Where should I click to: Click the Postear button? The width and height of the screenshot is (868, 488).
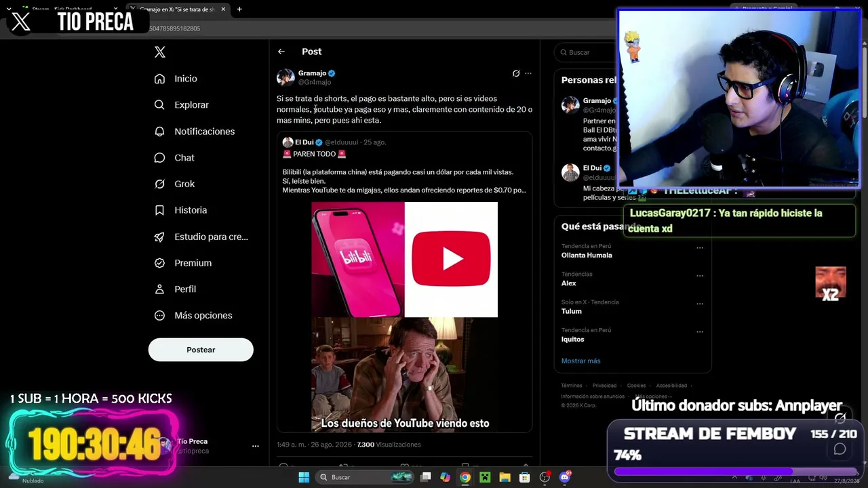pyautogui.click(x=201, y=350)
